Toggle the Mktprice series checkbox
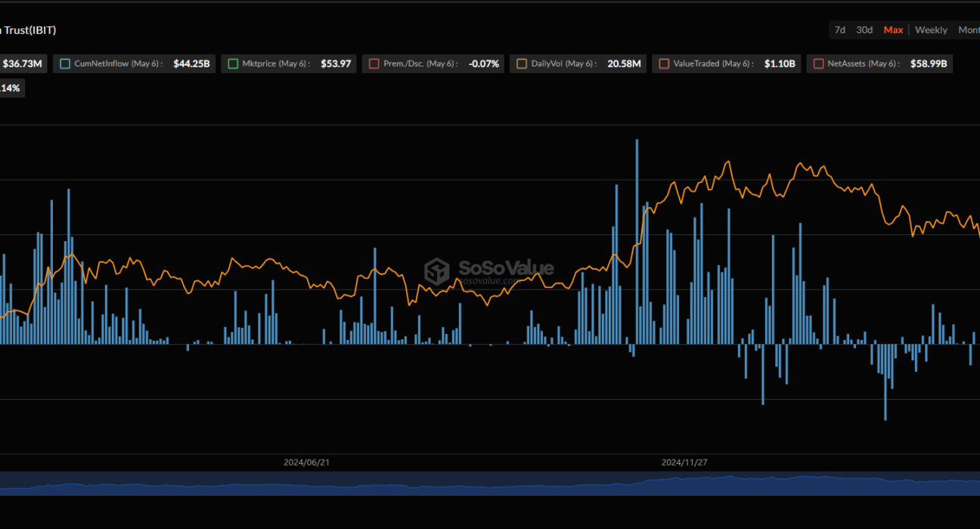The image size is (980, 529). pyautogui.click(x=233, y=64)
